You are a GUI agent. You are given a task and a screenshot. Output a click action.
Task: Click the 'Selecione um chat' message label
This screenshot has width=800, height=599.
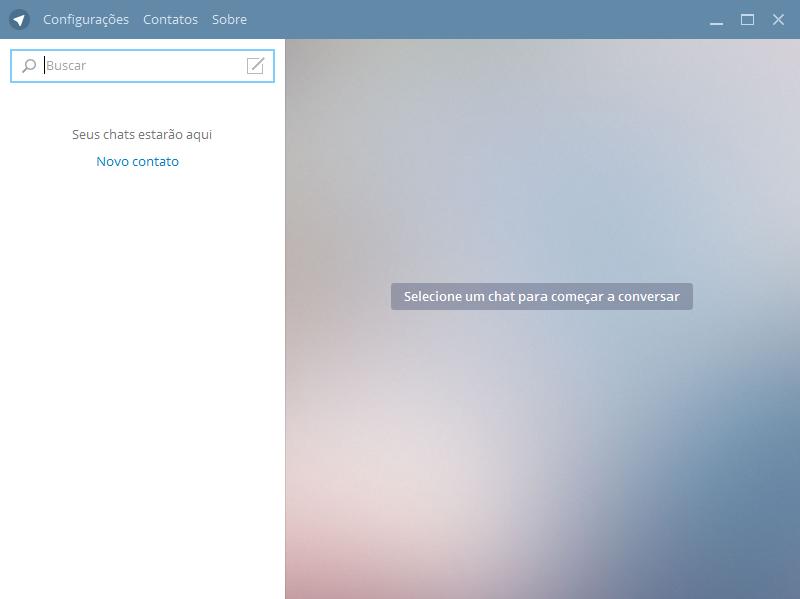pos(541,296)
